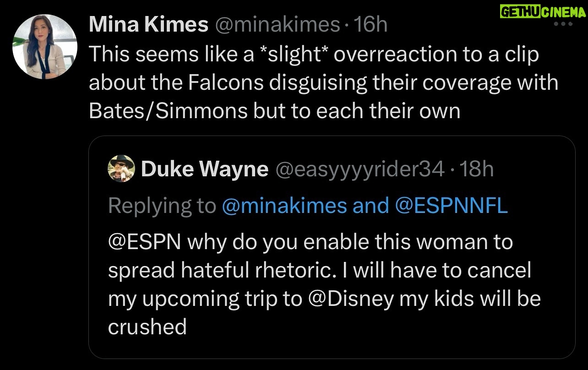Viewport: 588px width, 370px height.
Task: Click the @easyyyyrider34 handle
Action: 359,169
